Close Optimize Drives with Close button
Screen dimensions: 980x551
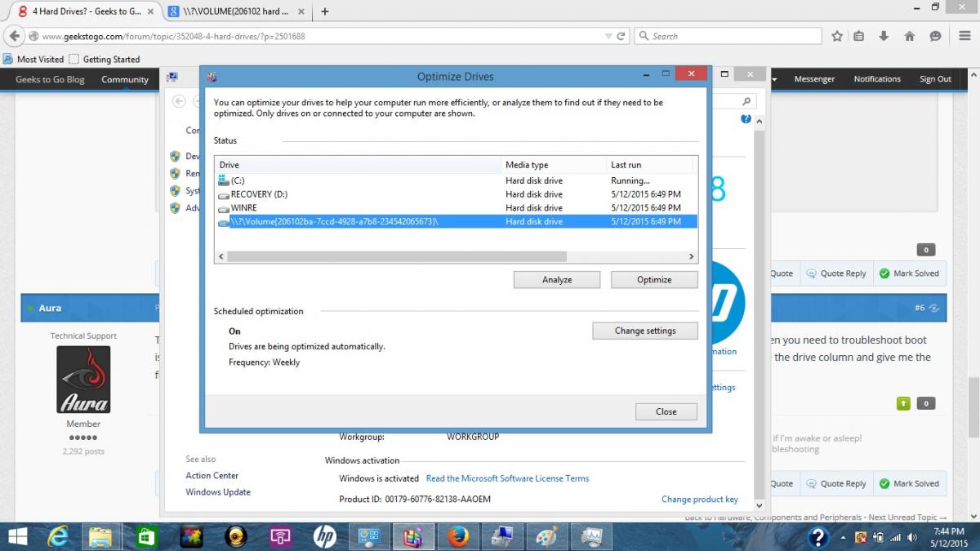pyautogui.click(x=666, y=411)
